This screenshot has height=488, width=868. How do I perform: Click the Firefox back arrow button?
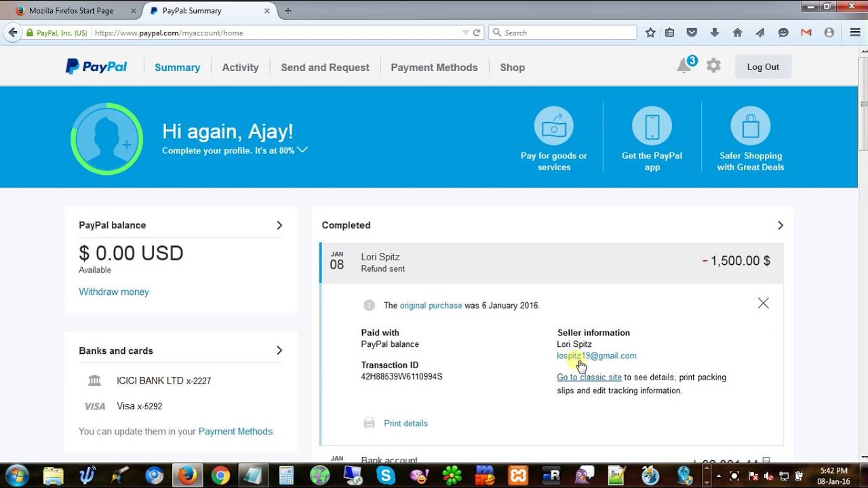pos(12,33)
